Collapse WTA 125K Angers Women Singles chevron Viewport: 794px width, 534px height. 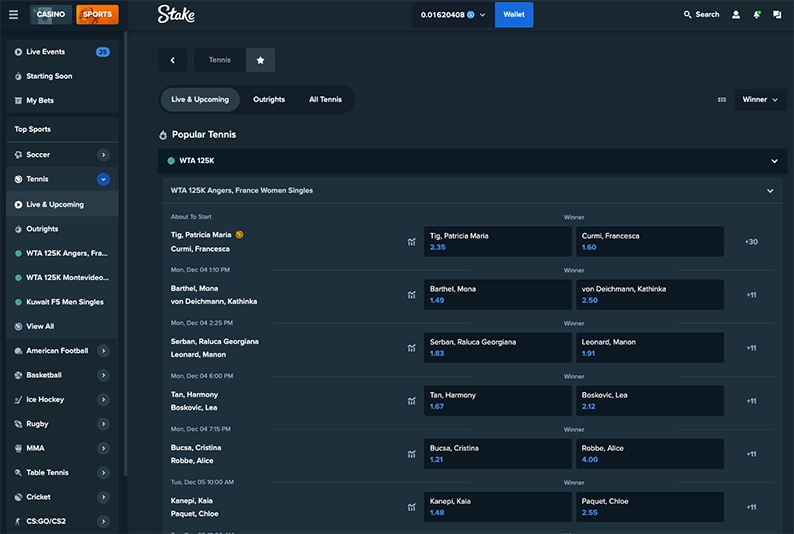pos(770,191)
